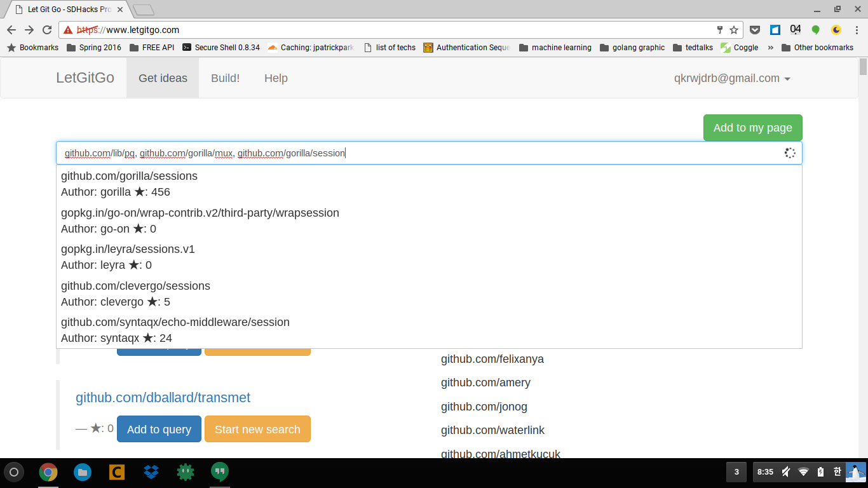Viewport: 868px width, 488px height.
Task: Click github.com/jonog entry
Action: point(484,407)
